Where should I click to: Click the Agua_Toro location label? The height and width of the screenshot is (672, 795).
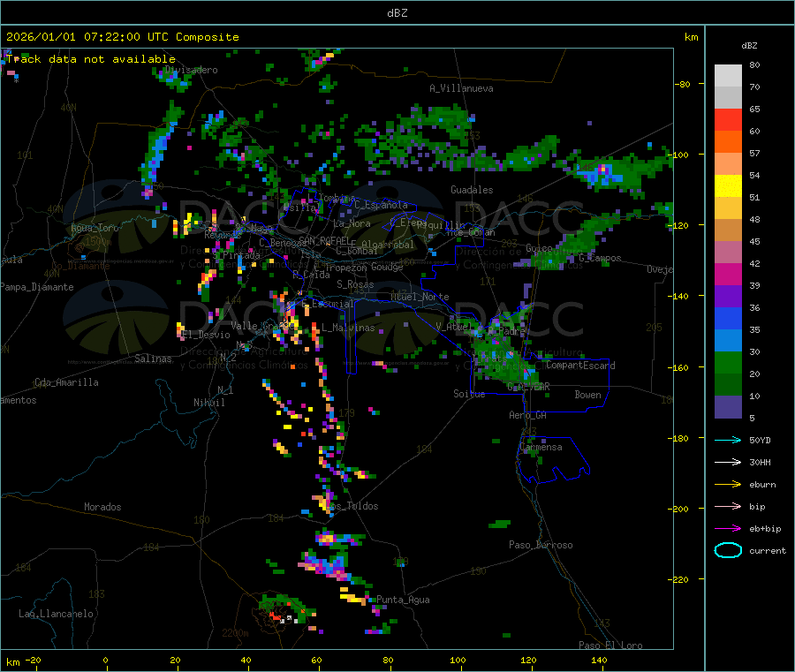(95, 228)
